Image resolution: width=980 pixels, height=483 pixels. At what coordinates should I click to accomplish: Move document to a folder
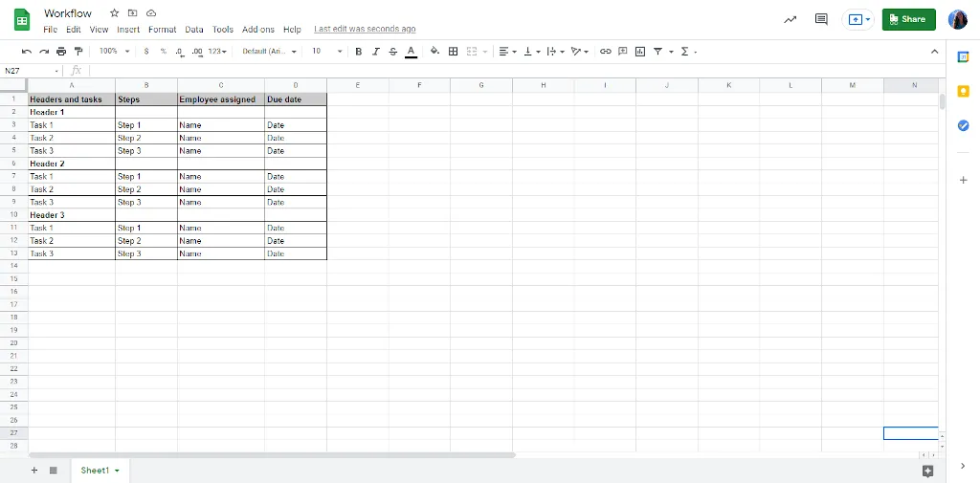pos(132,13)
